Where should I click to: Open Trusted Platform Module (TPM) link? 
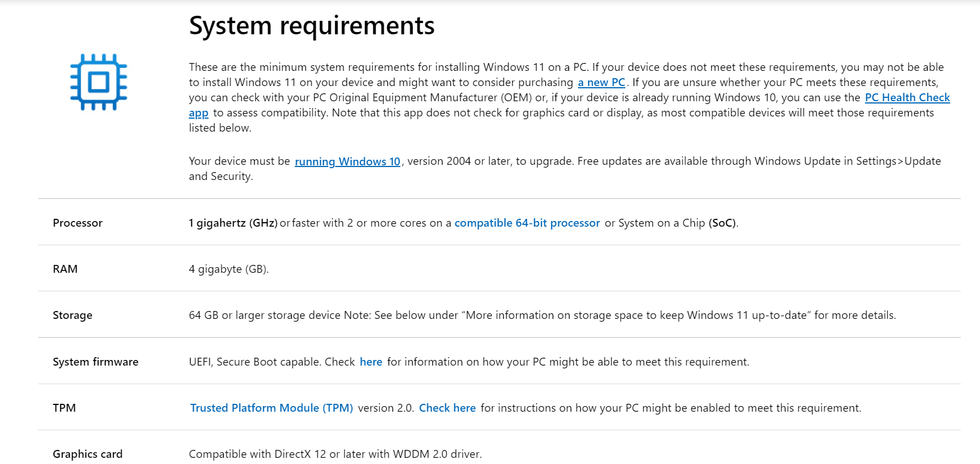click(272, 408)
